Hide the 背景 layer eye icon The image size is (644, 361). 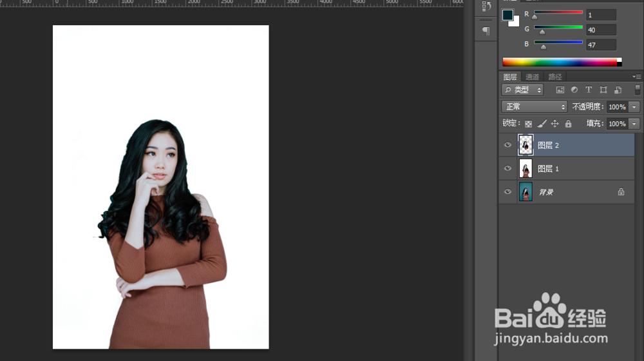click(507, 191)
